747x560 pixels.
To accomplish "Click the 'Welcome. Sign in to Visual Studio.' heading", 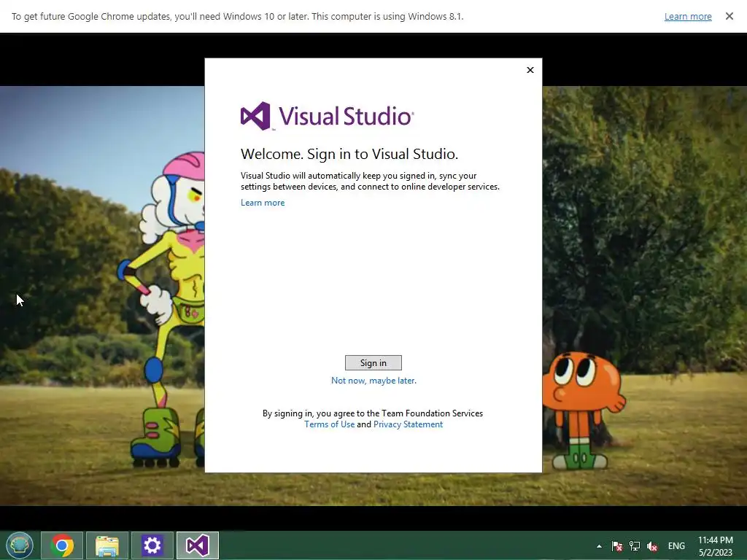I will 349,154.
